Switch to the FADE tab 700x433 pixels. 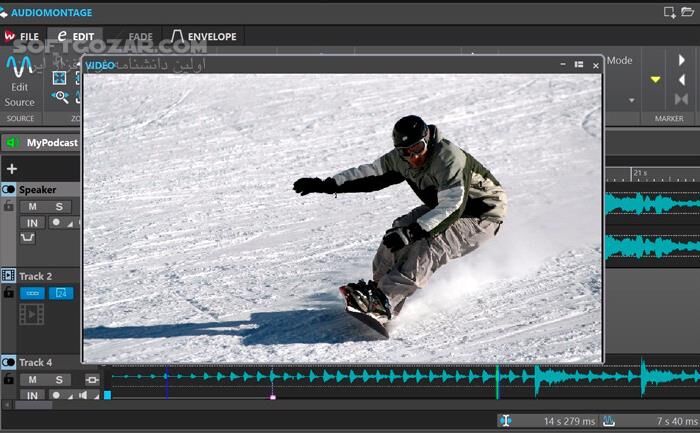140,37
